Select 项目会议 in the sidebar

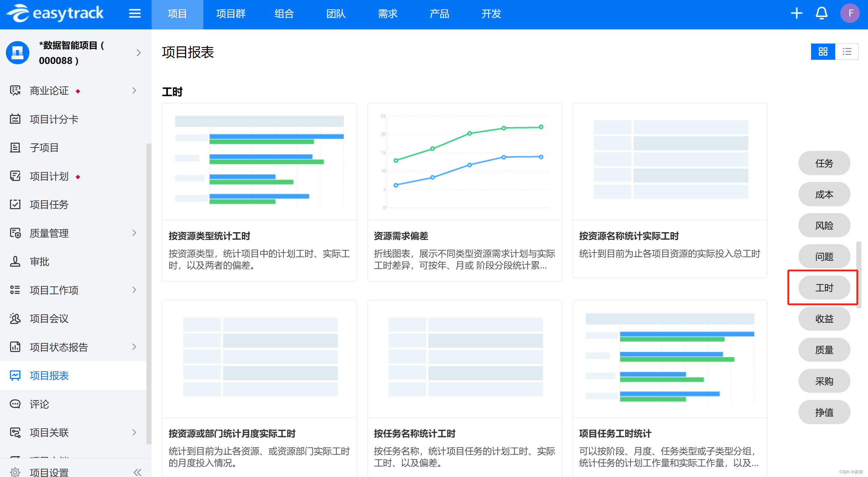(73, 318)
